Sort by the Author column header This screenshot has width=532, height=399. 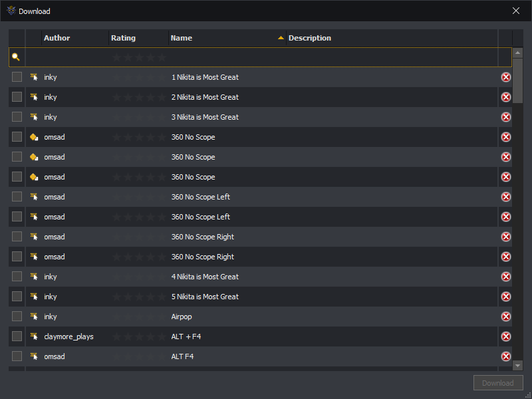click(x=75, y=38)
